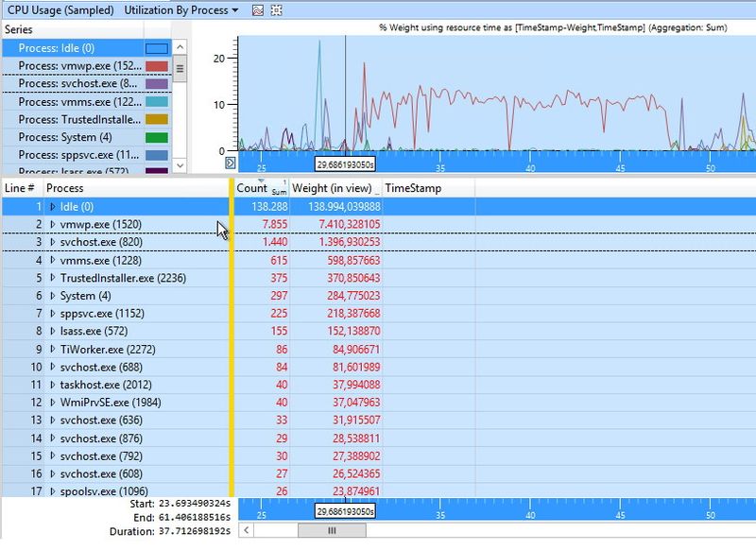Screen dimensions: 756x550
Task: Expand the System (4) table row
Action: (x=53, y=296)
